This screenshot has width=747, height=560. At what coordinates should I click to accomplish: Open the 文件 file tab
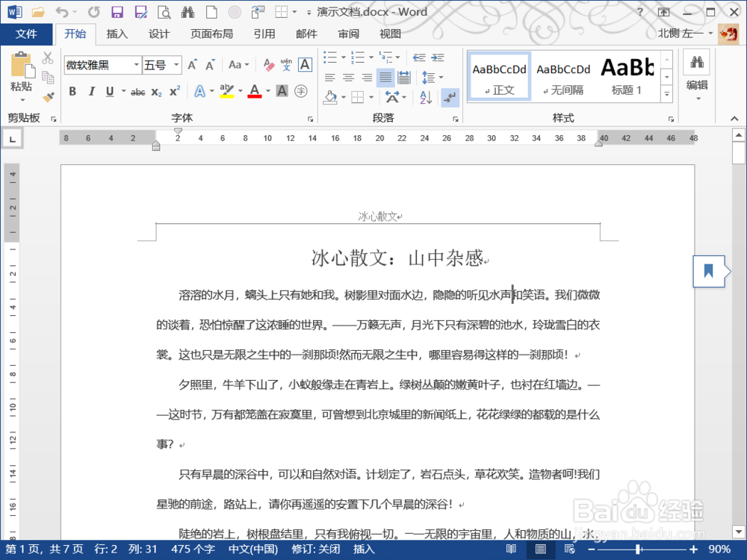[x=26, y=34]
